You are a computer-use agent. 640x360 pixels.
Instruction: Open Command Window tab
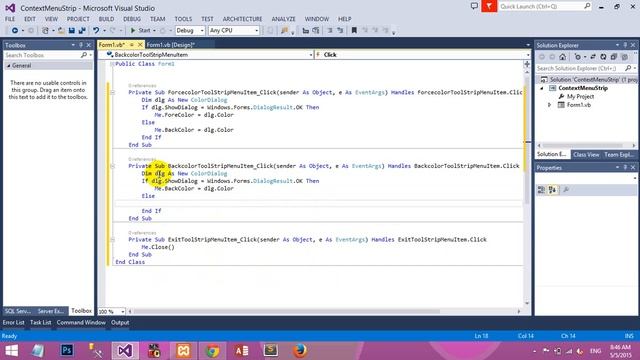point(81,322)
